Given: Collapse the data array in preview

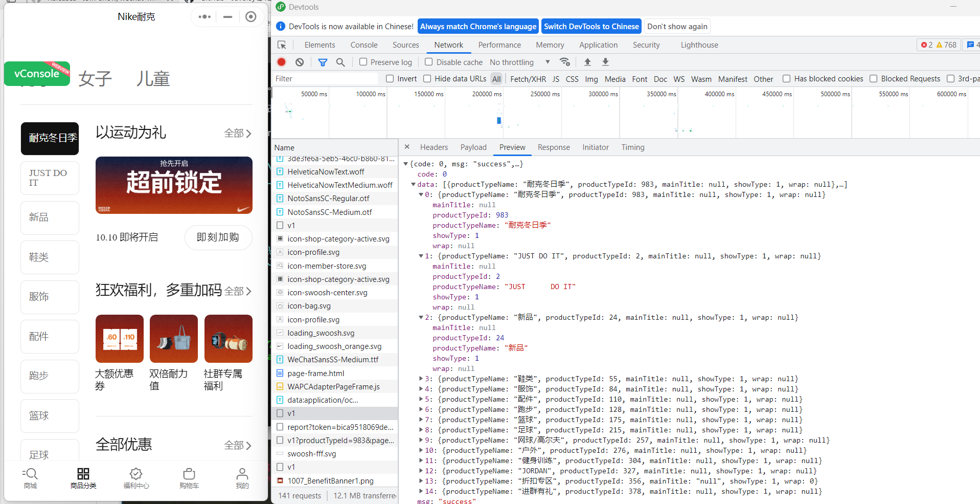Looking at the screenshot, I should pos(413,184).
